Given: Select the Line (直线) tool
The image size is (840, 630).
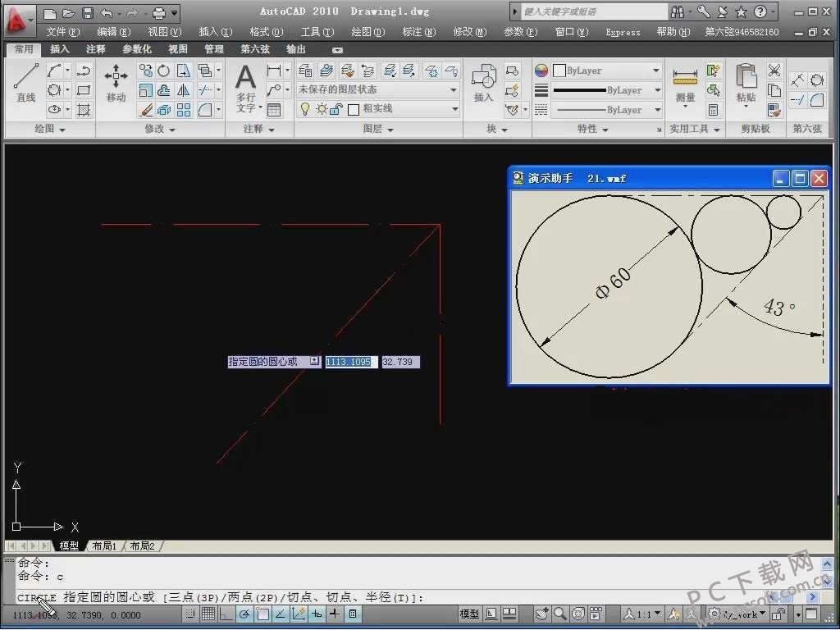Looking at the screenshot, I should pos(25,82).
